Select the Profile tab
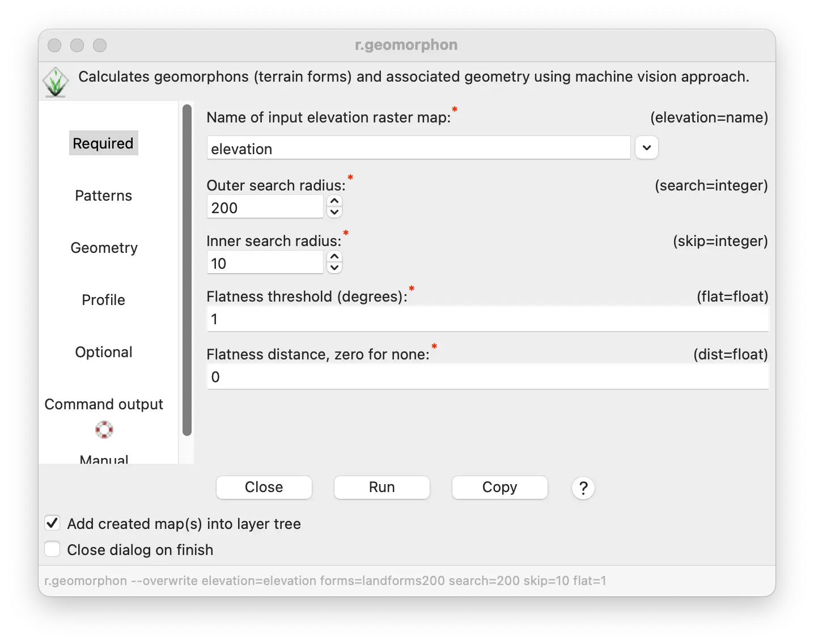814x644 pixels. click(103, 300)
